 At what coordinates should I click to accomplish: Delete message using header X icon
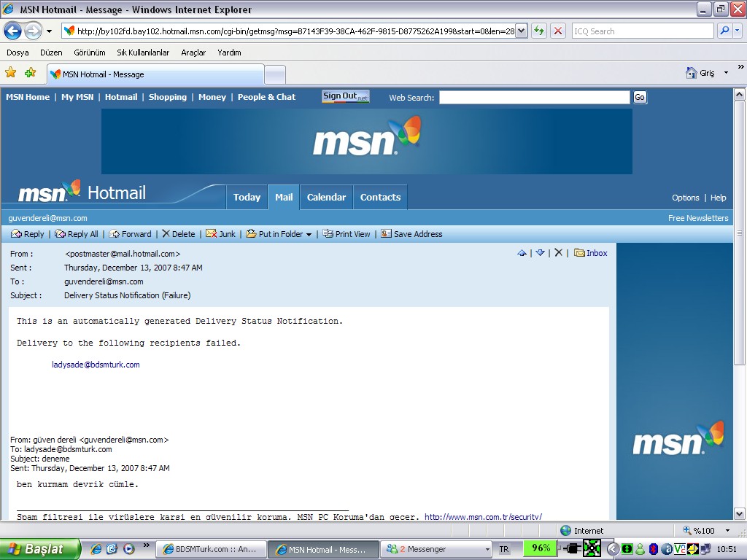pos(558,252)
